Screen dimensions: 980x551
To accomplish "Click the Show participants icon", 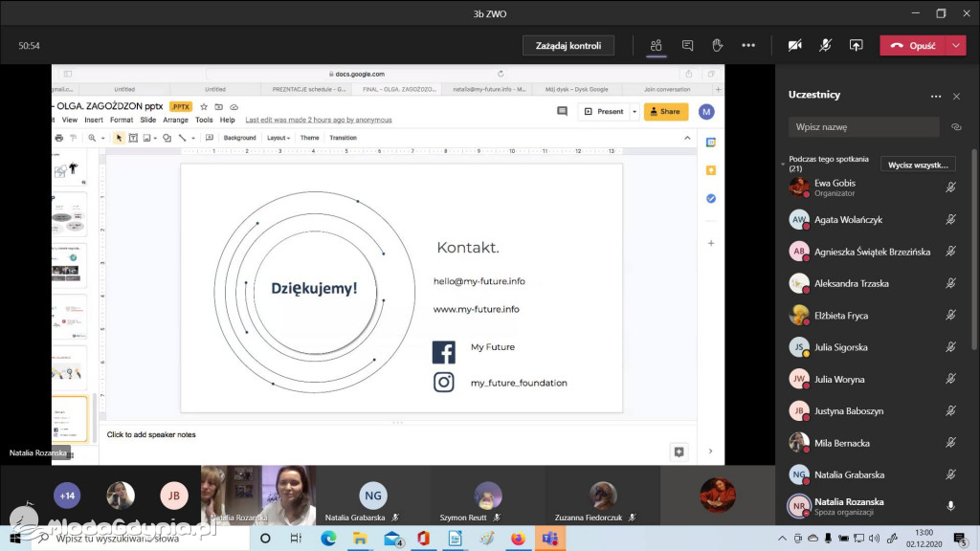I will 656,45.
